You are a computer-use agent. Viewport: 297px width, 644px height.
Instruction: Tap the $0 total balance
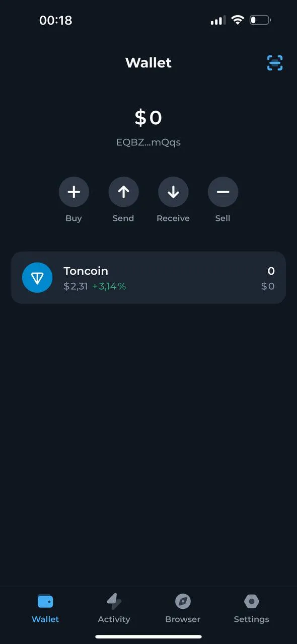pos(148,118)
